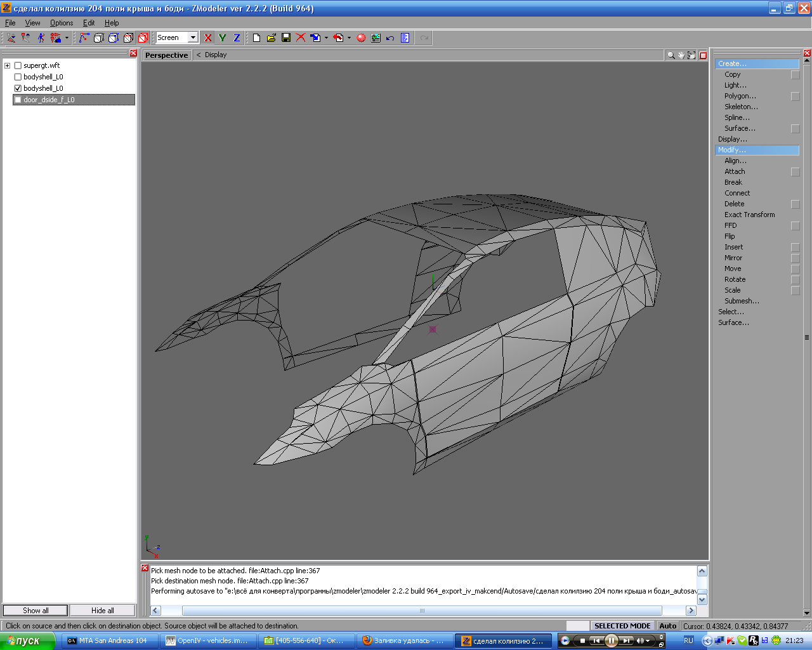This screenshot has height=650, width=812.
Task: Select the viewport pan hand tool
Action: coord(681,55)
